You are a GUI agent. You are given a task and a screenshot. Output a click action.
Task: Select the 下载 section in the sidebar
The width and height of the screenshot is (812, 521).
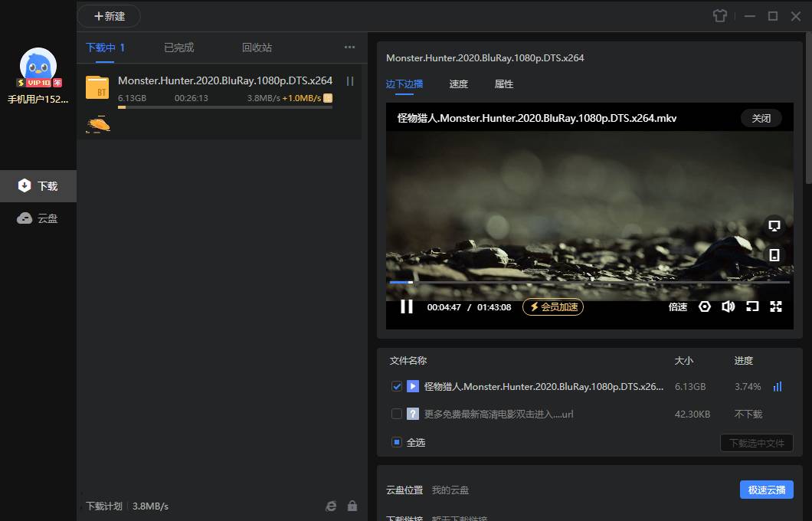(38, 185)
